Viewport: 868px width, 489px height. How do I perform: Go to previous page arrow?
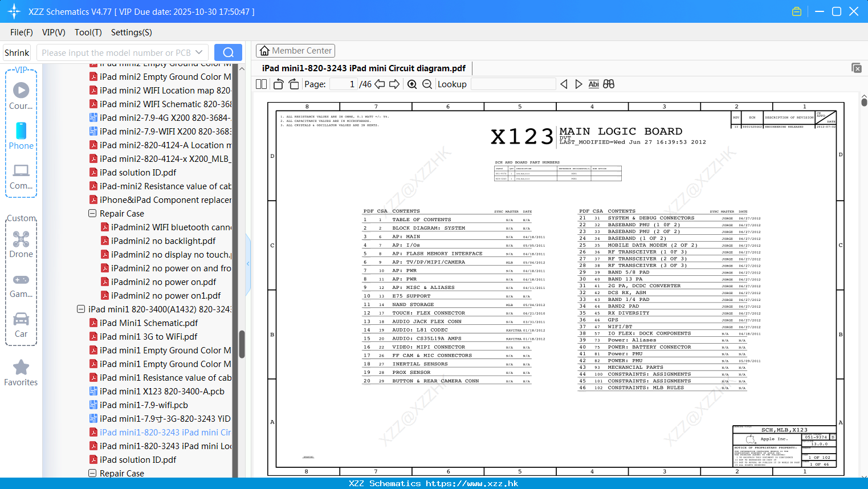tap(380, 84)
